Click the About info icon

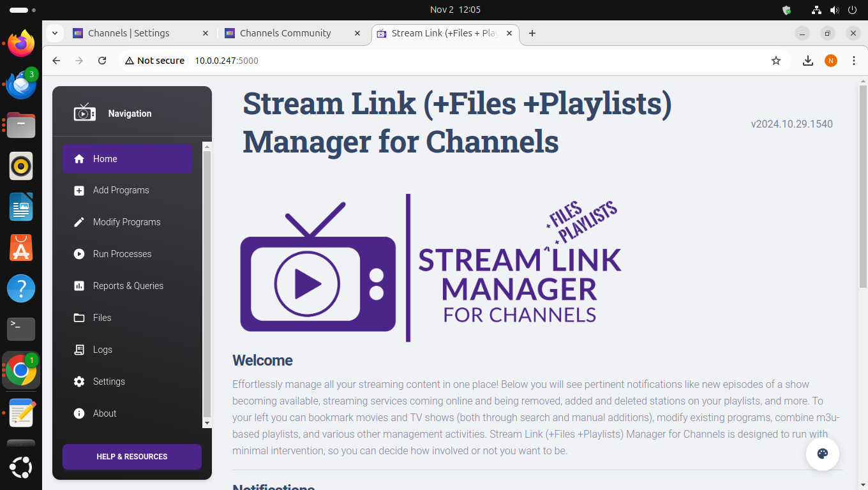click(x=79, y=413)
